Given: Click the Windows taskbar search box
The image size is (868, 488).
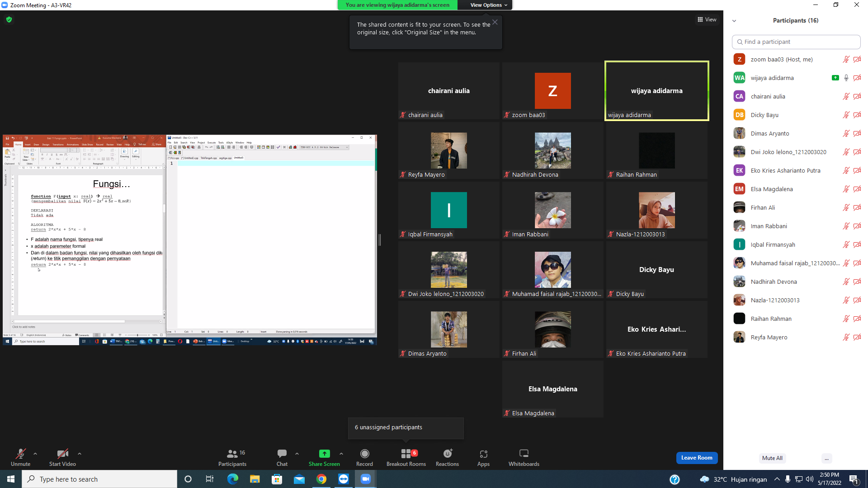Looking at the screenshot, I should click(x=99, y=479).
